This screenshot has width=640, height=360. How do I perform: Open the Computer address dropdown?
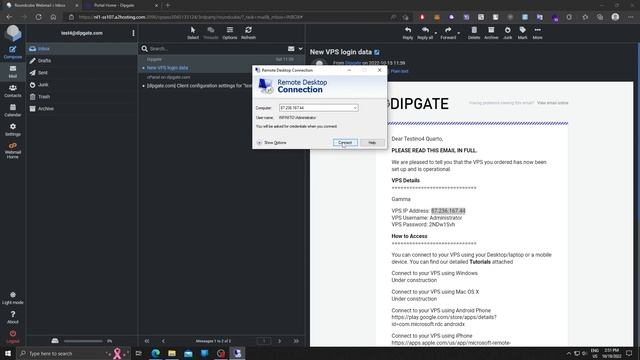(355, 108)
